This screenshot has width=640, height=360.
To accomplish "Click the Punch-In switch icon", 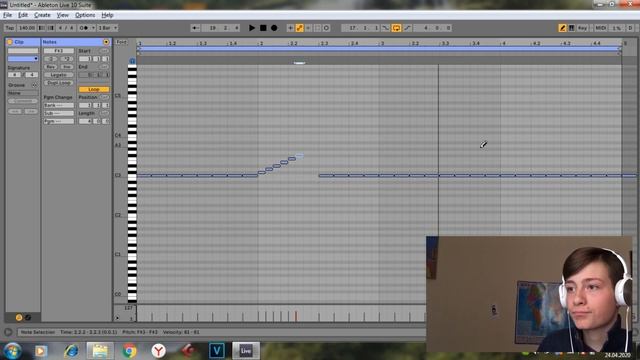I will click(x=385, y=28).
